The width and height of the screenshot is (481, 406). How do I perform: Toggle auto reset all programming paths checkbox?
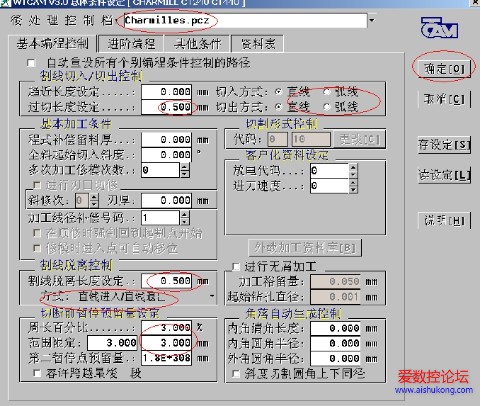tap(32, 63)
